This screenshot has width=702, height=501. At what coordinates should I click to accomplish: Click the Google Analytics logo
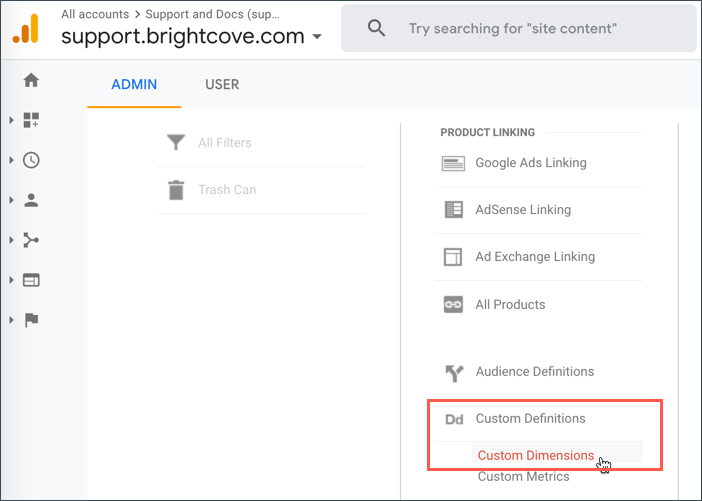click(x=26, y=29)
